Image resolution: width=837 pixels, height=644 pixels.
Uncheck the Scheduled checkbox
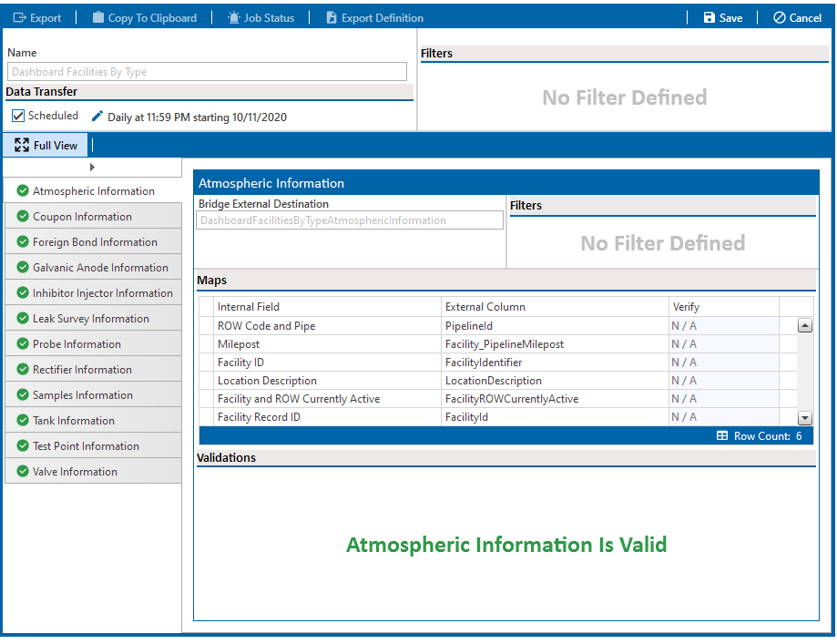click(18, 117)
